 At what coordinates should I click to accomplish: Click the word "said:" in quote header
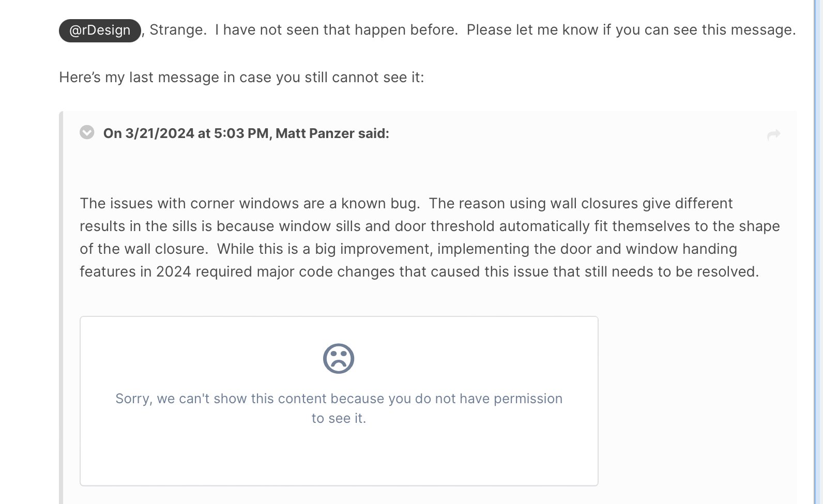tap(373, 133)
